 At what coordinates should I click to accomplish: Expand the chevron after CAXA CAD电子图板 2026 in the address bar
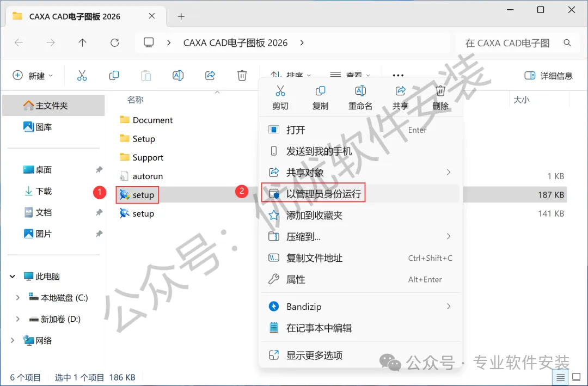click(302, 43)
